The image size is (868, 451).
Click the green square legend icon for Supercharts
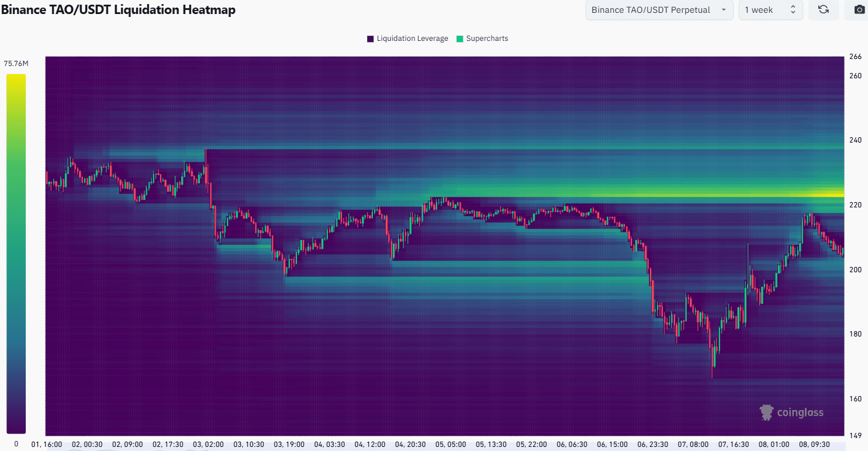click(x=461, y=39)
